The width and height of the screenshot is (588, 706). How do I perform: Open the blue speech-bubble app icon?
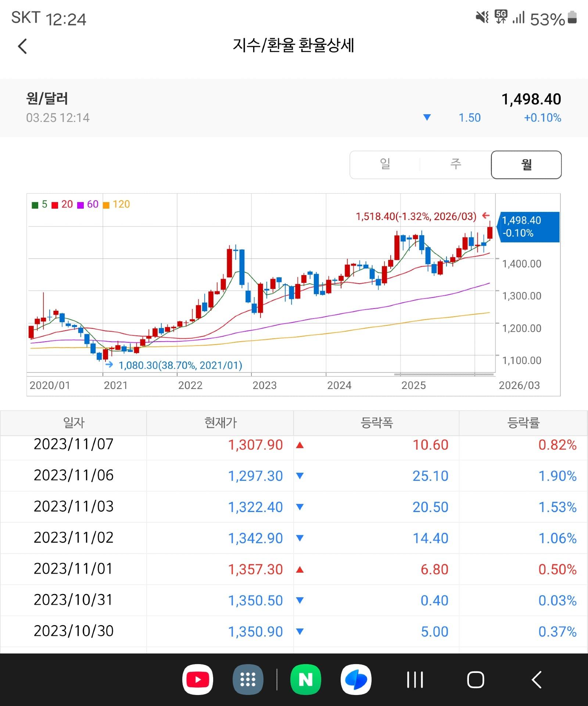(x=356, y=680)
